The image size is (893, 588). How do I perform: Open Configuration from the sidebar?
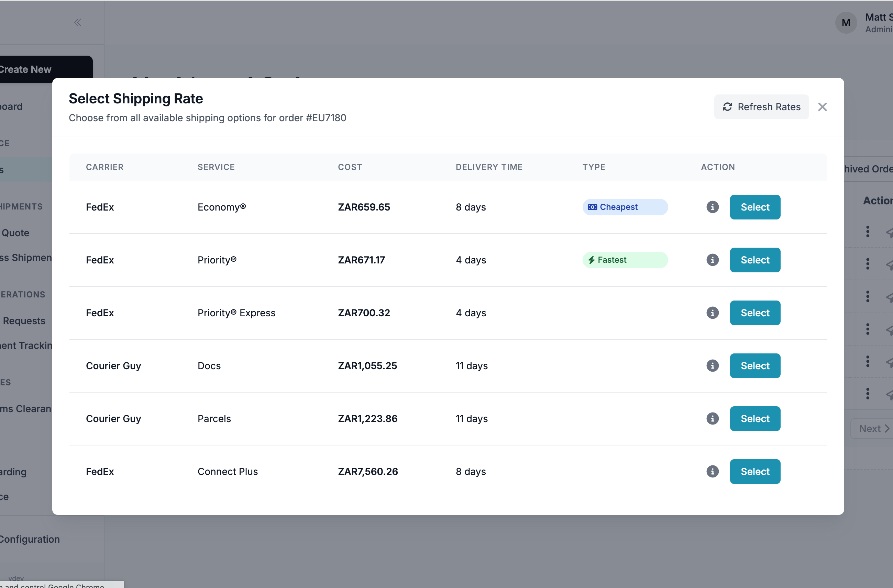click(x=30, y=539)
